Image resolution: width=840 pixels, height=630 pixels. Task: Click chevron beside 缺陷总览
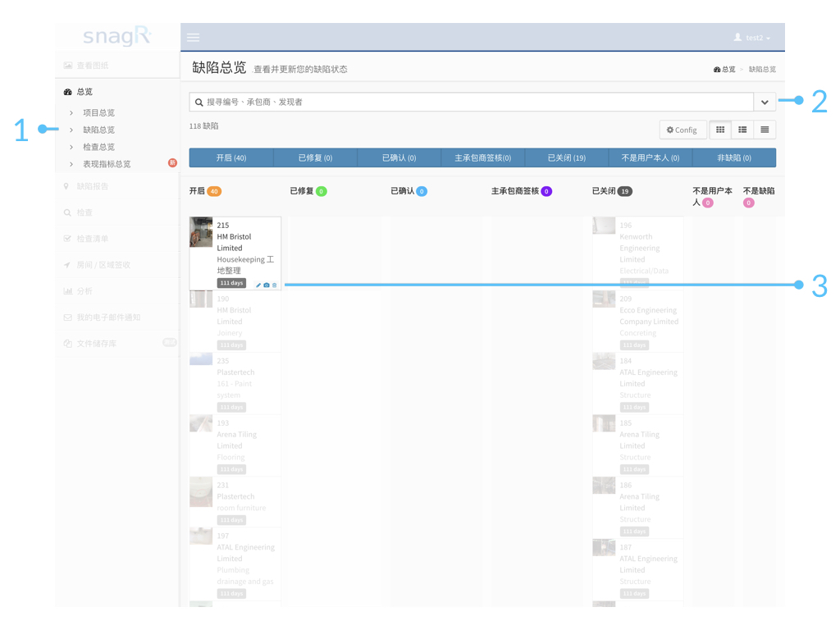click(71, 130)
